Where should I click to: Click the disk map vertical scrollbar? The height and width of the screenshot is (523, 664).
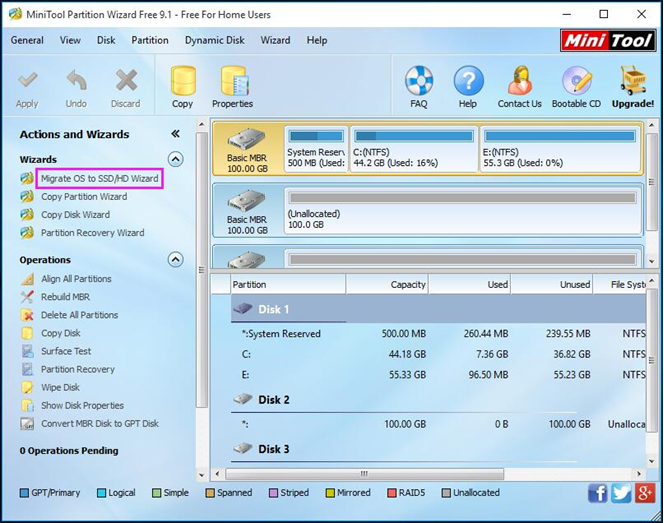tap(652, 181)
